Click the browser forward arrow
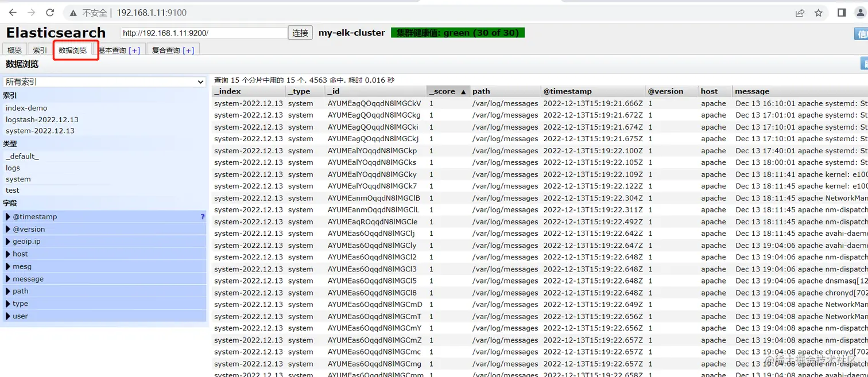This screenshot has height=377, width=868. [31, 13]
